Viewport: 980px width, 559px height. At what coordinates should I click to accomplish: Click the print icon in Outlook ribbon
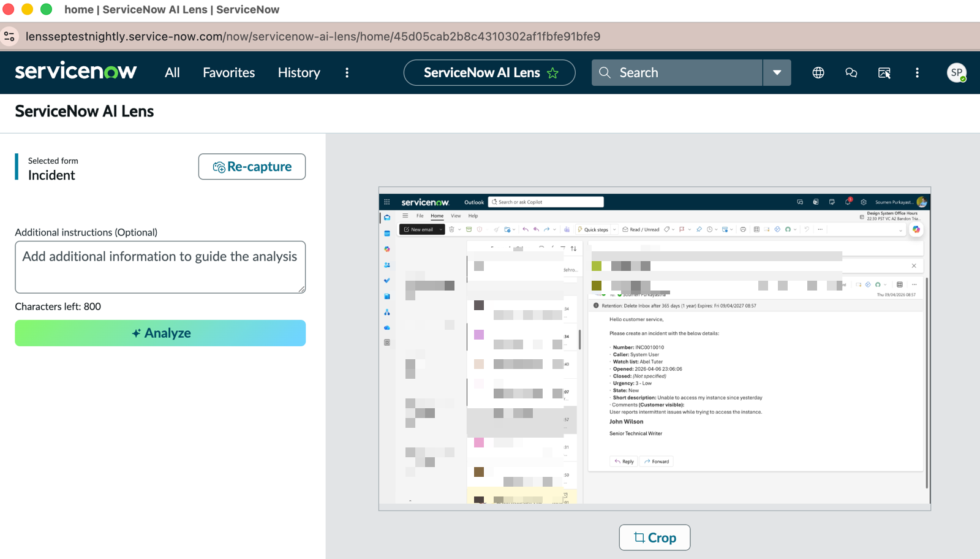click(743, 229)
